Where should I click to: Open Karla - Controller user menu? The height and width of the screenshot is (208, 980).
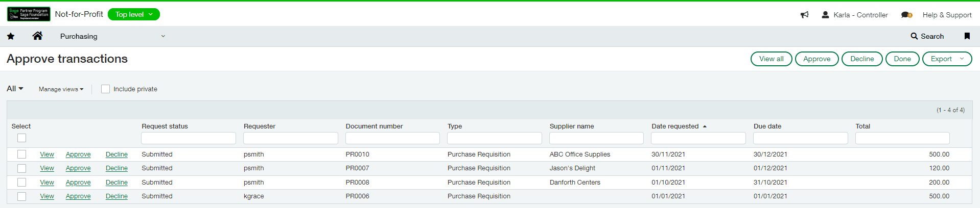pyautogui.click(x=855, y=15)
